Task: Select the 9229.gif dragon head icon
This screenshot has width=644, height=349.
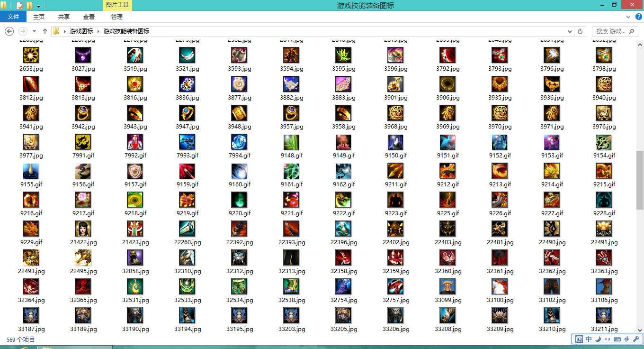Action: coord(31,229)
